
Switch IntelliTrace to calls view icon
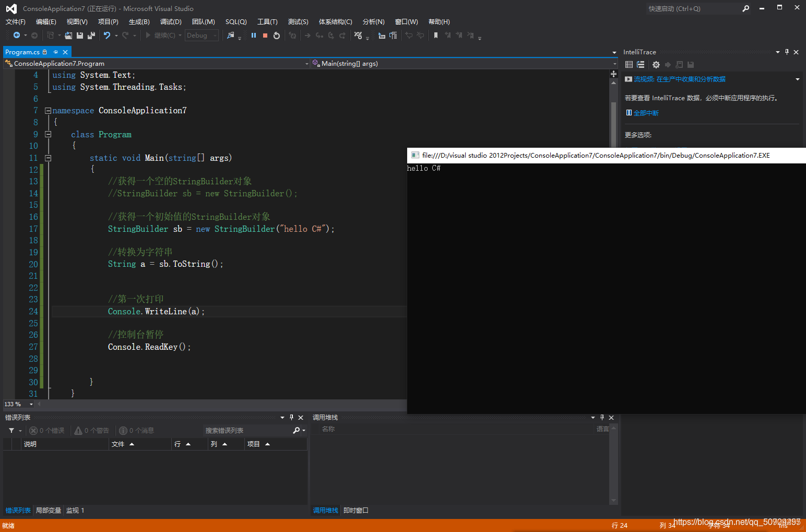[x=641, y=65]
